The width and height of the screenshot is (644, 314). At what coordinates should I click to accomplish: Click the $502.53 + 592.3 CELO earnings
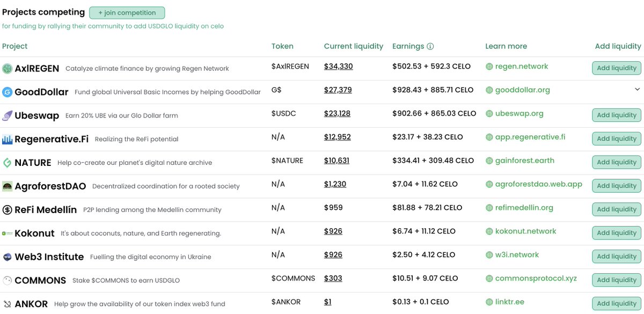click(431, 67)
